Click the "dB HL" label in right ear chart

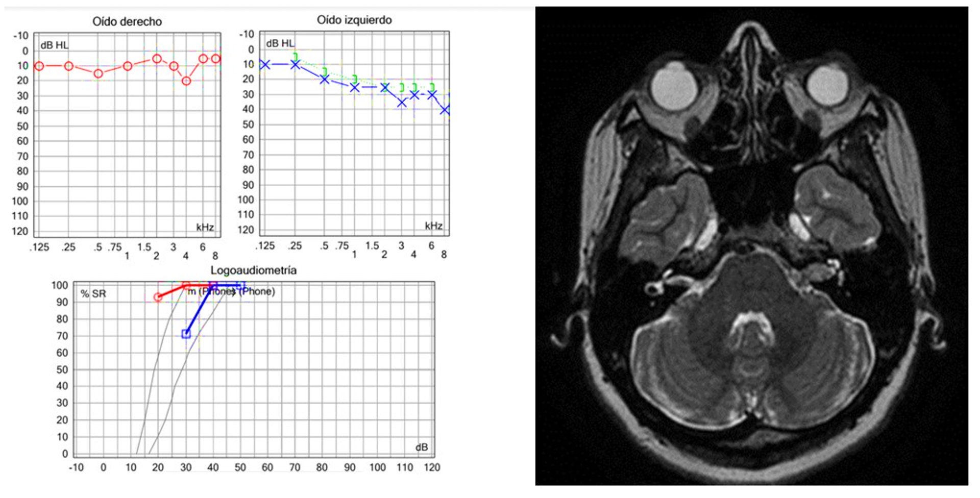[x=54, y=45]
